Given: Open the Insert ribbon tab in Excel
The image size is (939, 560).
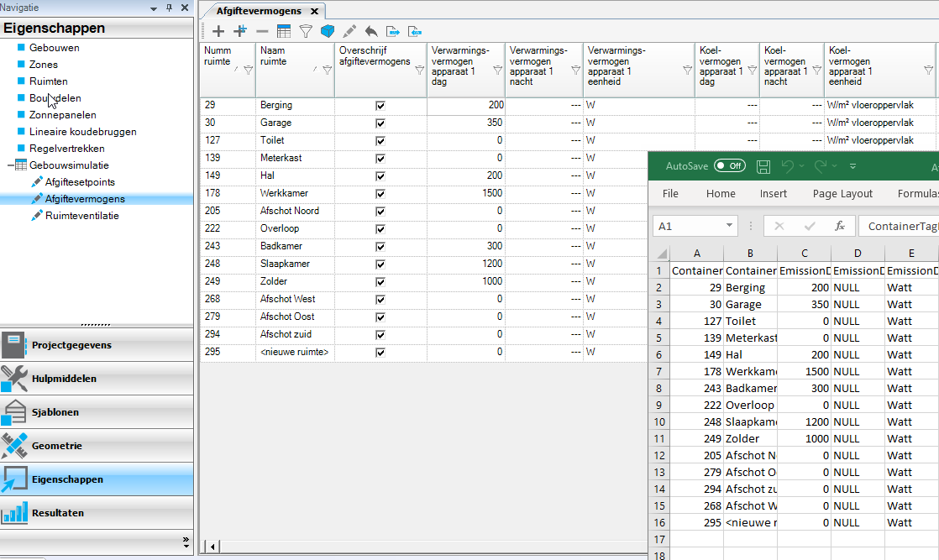Looking at the screenshot, I should [x=774, y=193].
